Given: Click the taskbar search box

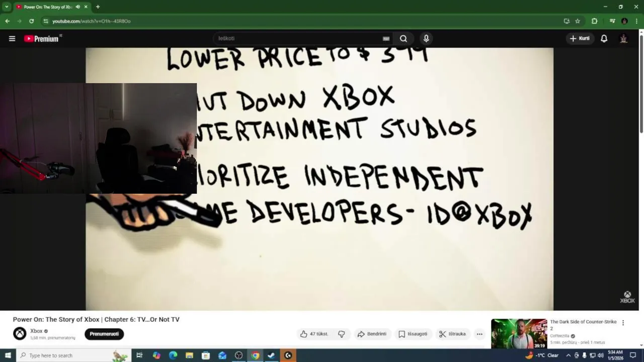Looking at the screenshot, I should tap(73, 355).
